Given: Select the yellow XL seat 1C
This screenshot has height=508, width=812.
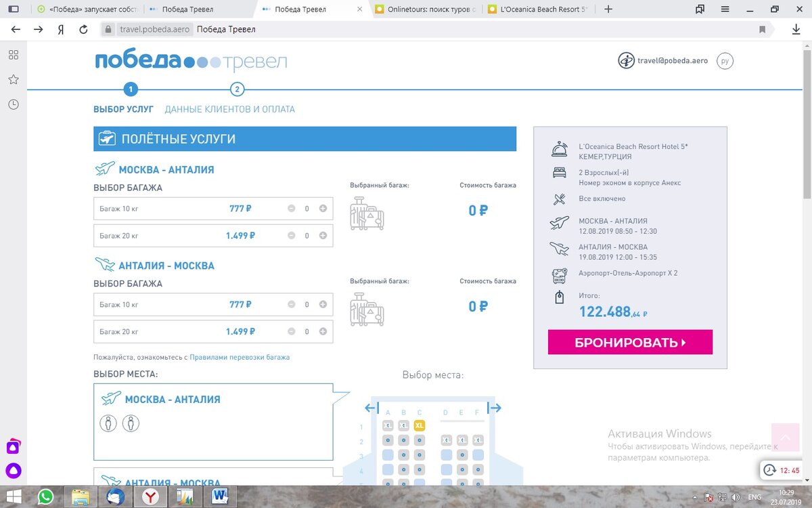Looking at the screenshot, I should click(419, 425).
